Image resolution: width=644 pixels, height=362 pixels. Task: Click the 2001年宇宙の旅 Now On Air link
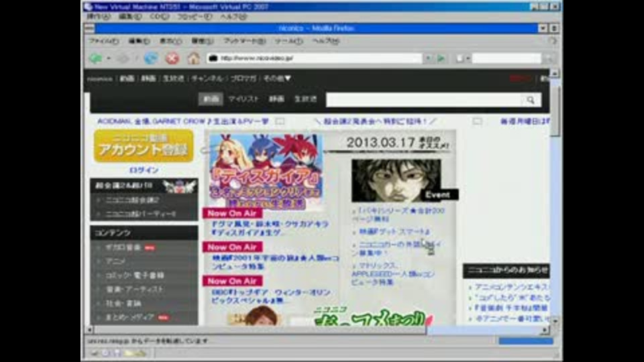click(275, 262)
